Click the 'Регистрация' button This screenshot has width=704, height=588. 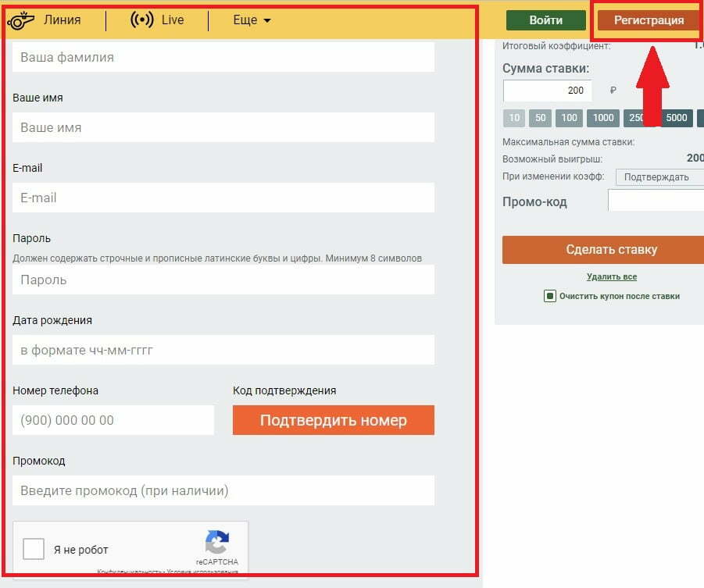tap(648, 20)
